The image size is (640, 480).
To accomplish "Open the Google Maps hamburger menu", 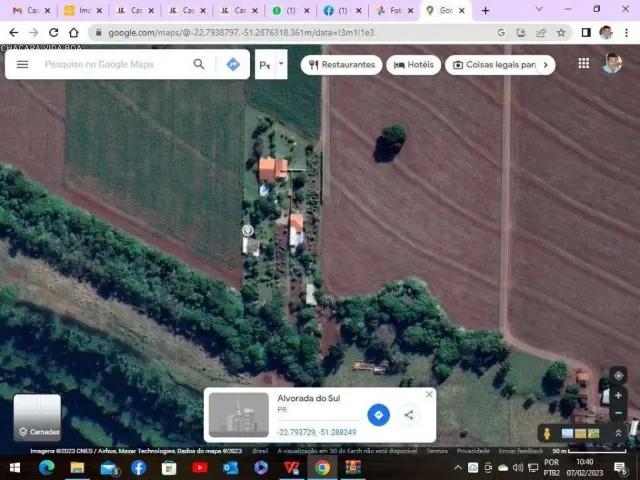I will click(x=22, y=64).
